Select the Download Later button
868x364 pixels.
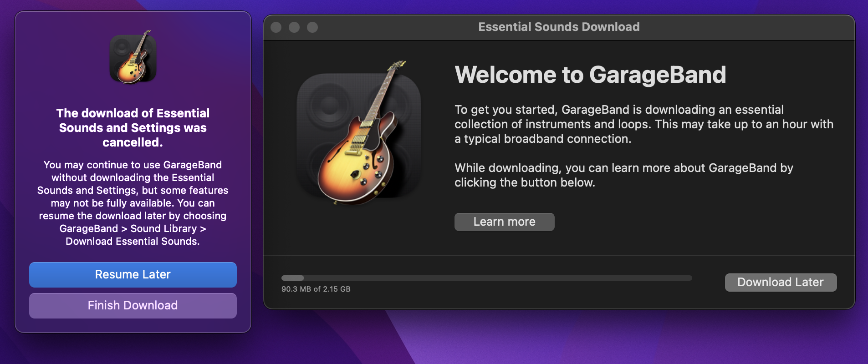(781, 282)
